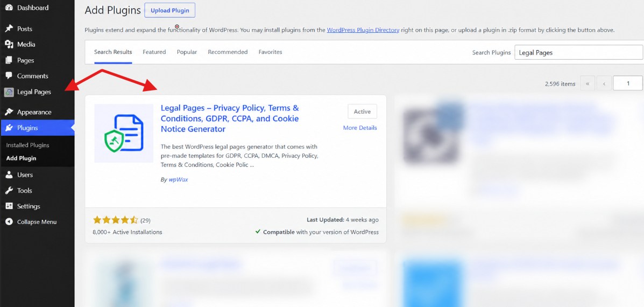Open More Details for Legal Pages
The image size is (644, 307).
360,128
